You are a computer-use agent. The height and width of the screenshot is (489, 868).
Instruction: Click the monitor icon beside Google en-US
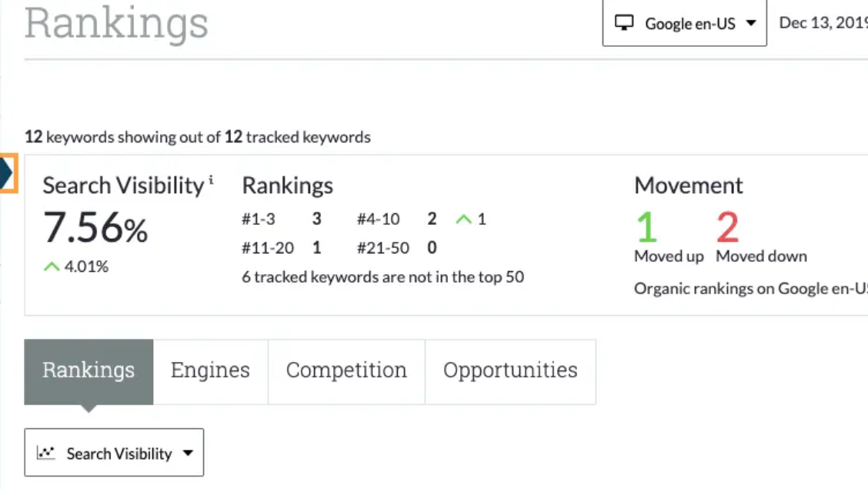point(623,23)
